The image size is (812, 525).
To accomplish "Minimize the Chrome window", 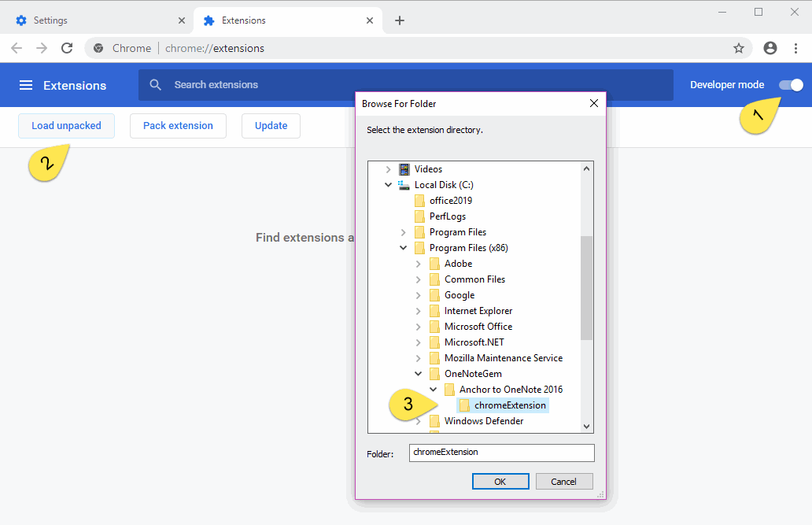I will 722,12.
